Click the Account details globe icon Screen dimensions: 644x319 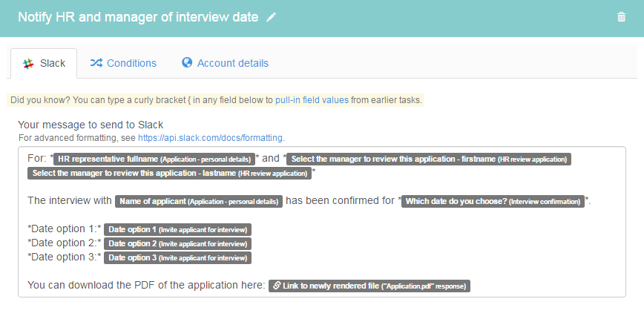pyautogui.click(x=187, y=62)
